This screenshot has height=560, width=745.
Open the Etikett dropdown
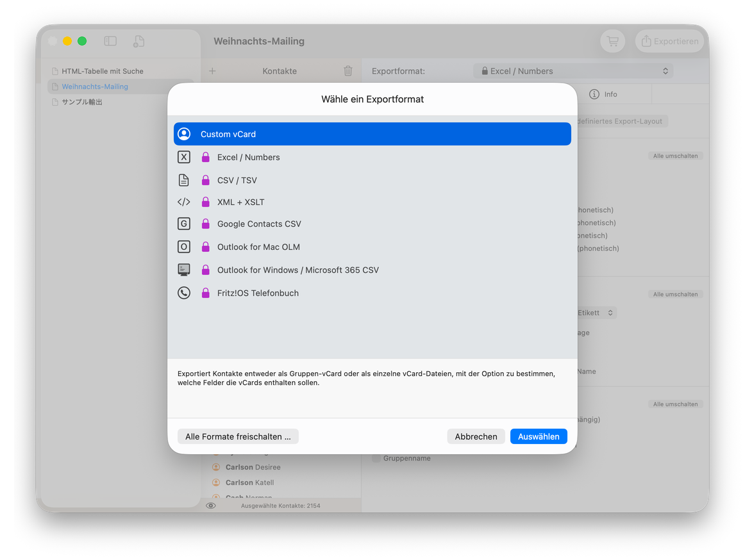596,313
